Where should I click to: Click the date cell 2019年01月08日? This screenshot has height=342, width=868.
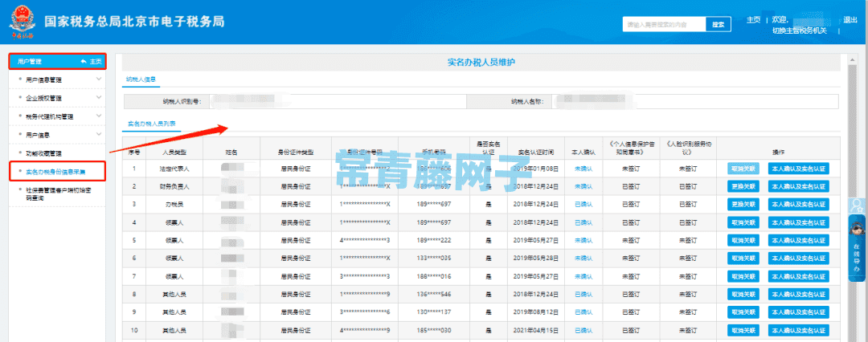536,169
